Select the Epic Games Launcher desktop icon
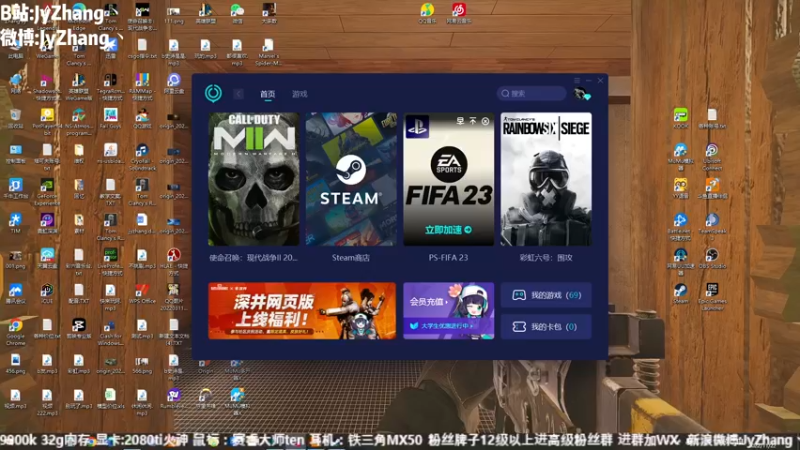 coord(712,296)
